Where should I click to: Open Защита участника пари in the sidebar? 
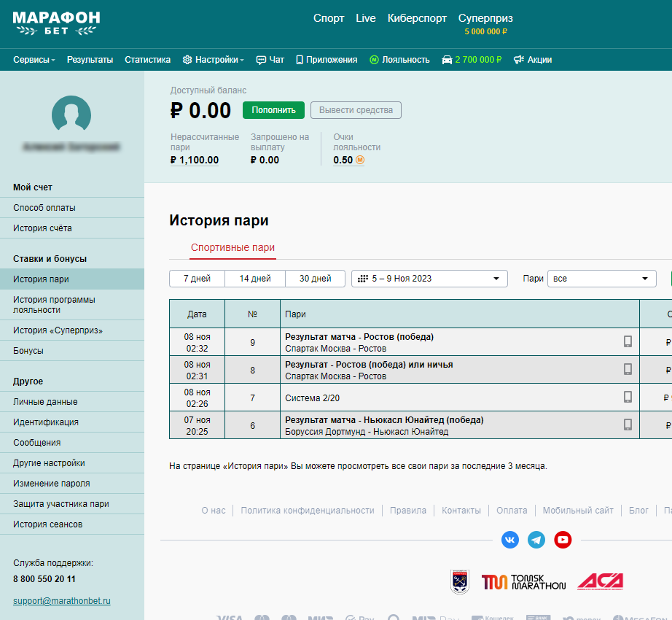(x=72, y=504)
